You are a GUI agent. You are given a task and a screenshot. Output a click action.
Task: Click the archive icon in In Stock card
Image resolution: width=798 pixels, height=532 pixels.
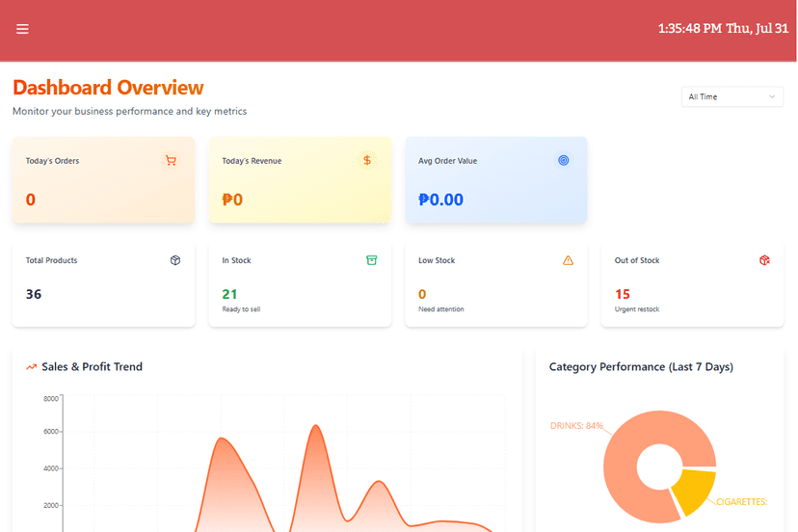(371, 260)
